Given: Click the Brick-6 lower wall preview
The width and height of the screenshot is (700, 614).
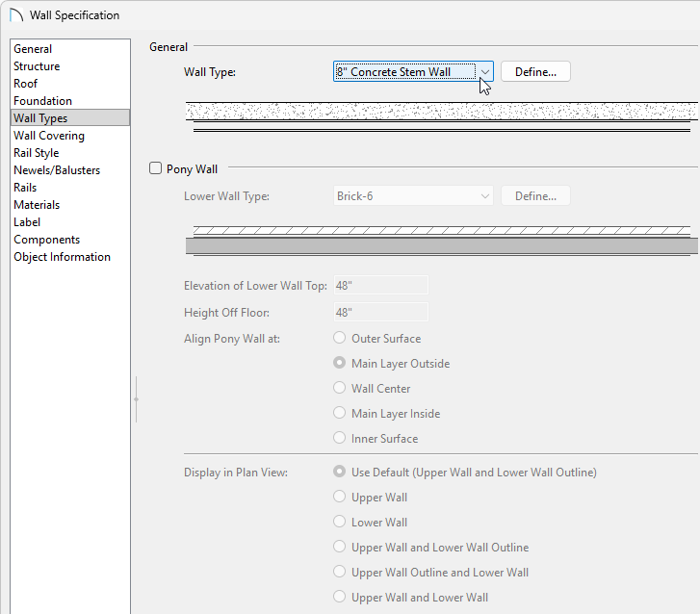Looking at the screenshot, I should pyautogui.click(x=442, y=241).
